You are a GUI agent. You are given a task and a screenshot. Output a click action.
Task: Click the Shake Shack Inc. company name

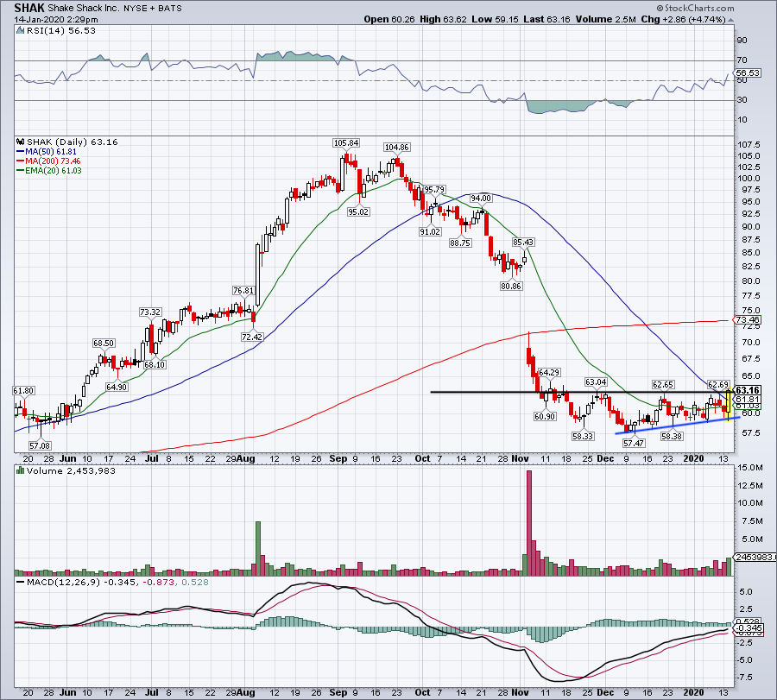pyautogui.click(x=84, y=9)
